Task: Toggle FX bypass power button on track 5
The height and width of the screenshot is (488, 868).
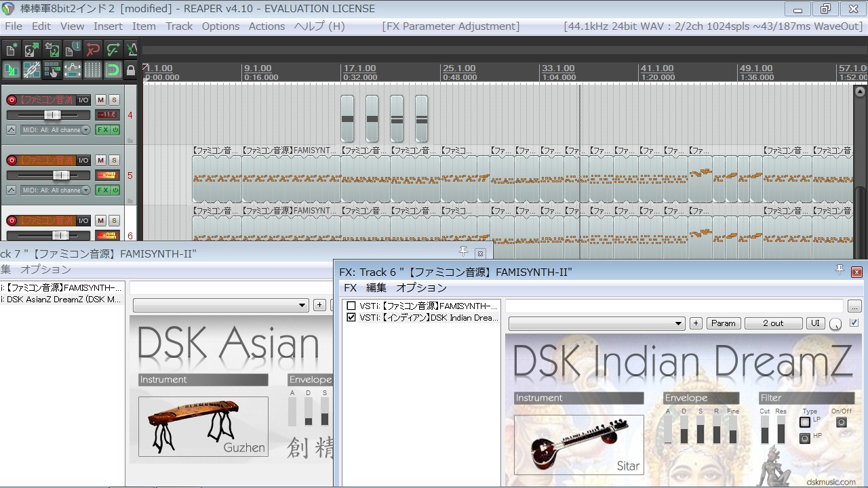Action: tap(116, 190)
